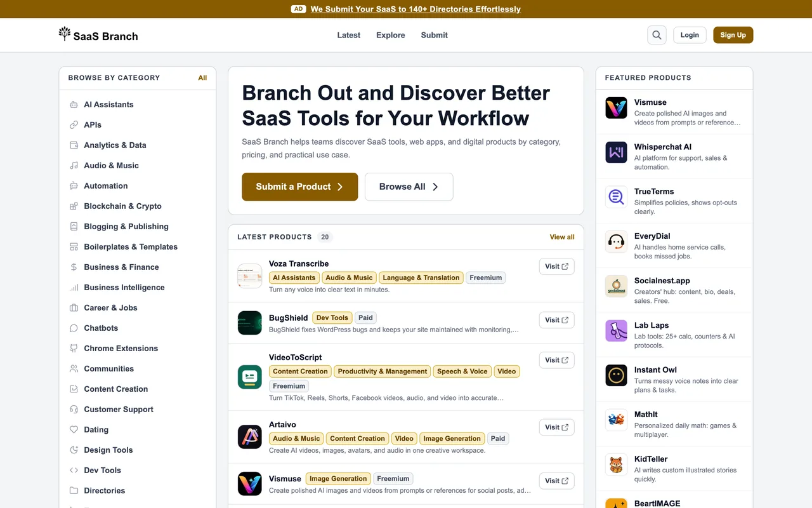Click the Lab Laps purple logo
This screenshot has width=812, height=508.
pos(616,331)
